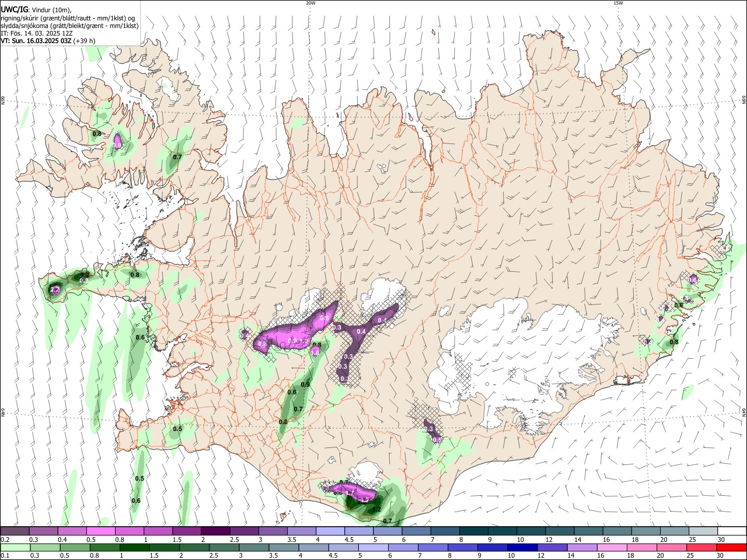Pick the snow scale swatch between 0.2 and 0.3
Screen dimensions: 747x560
click(15, 531)
